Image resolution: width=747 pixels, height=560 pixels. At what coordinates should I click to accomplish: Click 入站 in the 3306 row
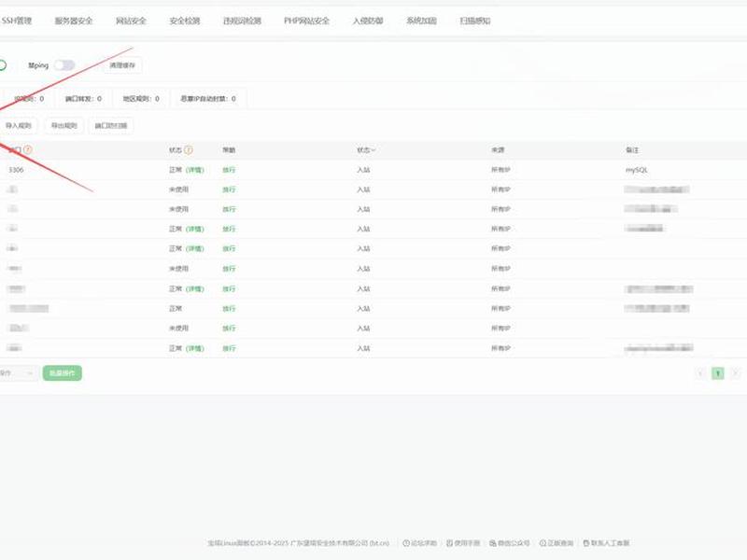(x=363, y=170)
